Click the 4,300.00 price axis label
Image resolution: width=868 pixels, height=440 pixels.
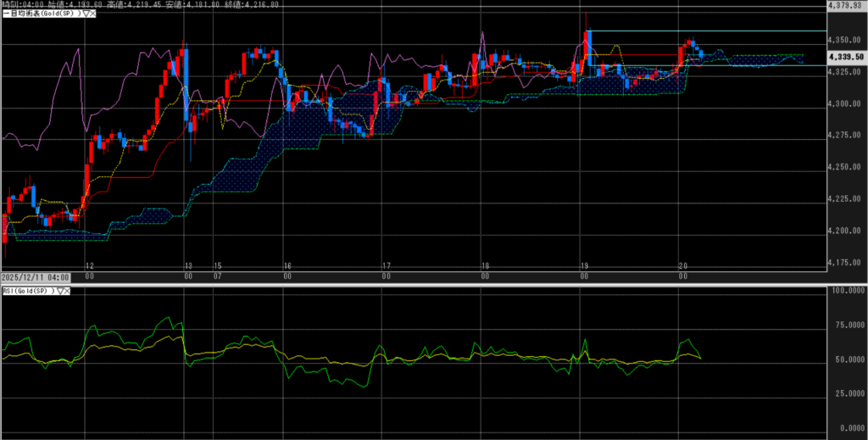(x=845, y=104)
